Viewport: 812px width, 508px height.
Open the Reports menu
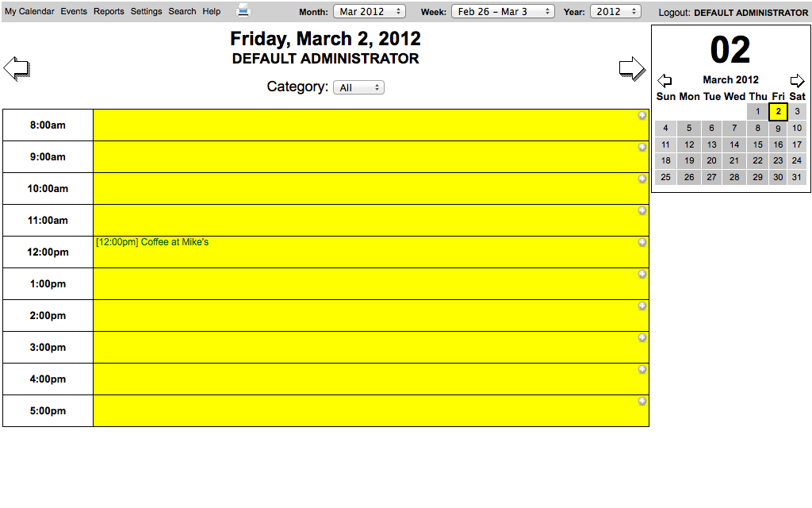[109, 12]
